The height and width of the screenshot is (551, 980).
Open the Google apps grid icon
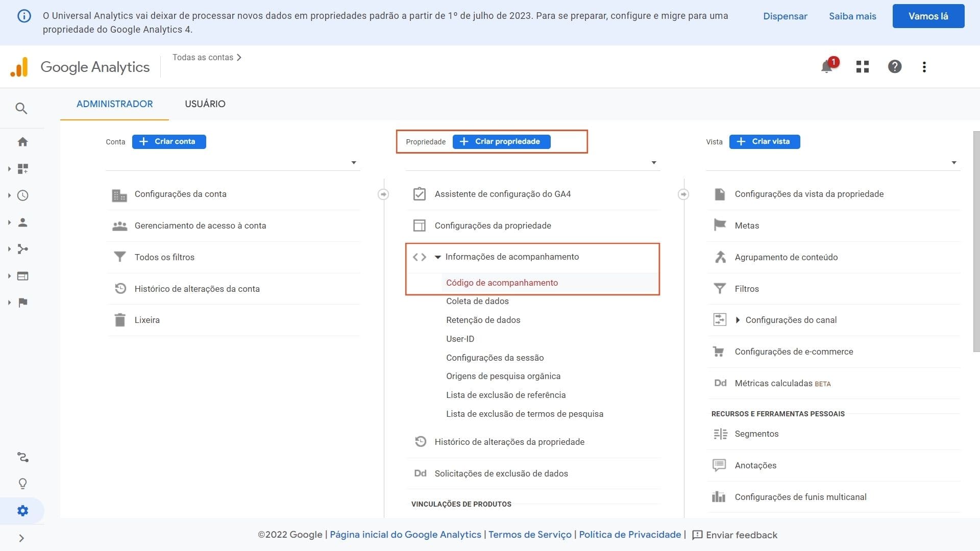click(x=862, y=67)
